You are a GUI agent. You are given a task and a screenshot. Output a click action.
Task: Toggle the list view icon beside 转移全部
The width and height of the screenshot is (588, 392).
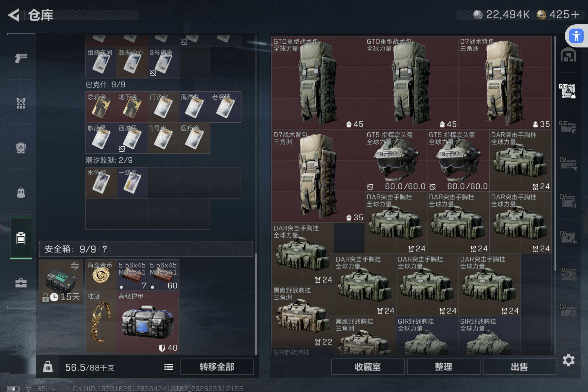[169, 367]
